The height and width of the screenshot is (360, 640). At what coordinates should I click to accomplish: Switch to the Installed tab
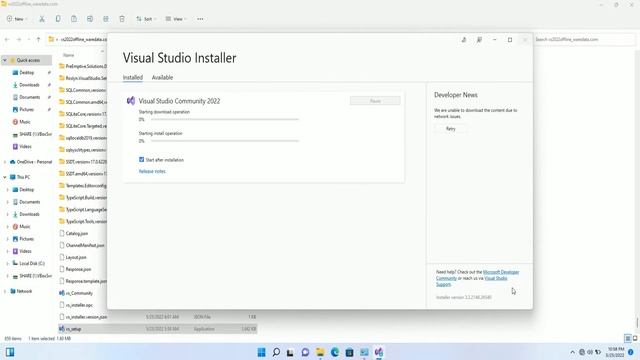tap(133, 77)
